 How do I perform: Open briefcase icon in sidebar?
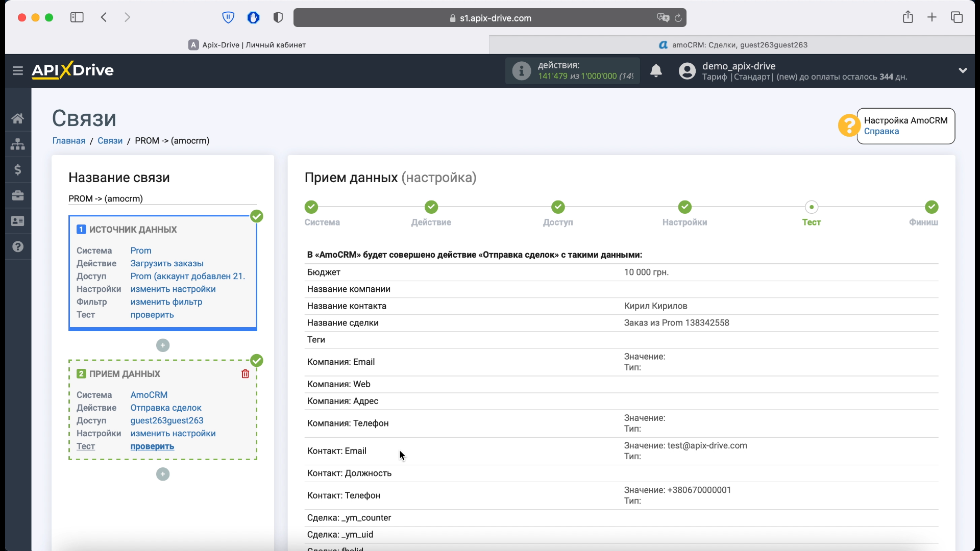click(x=18, y=195)
